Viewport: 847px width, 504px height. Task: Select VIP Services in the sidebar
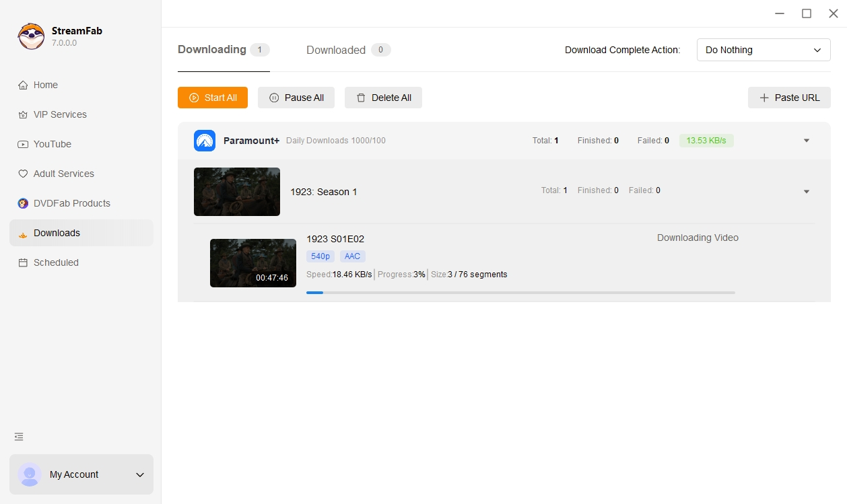59,114
